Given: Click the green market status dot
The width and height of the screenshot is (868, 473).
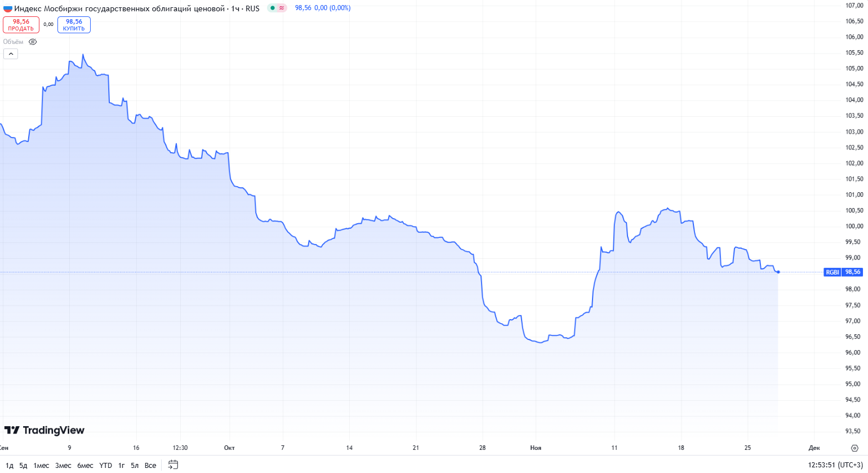Looking at the screenshot, I should click(x=273, y=8).
